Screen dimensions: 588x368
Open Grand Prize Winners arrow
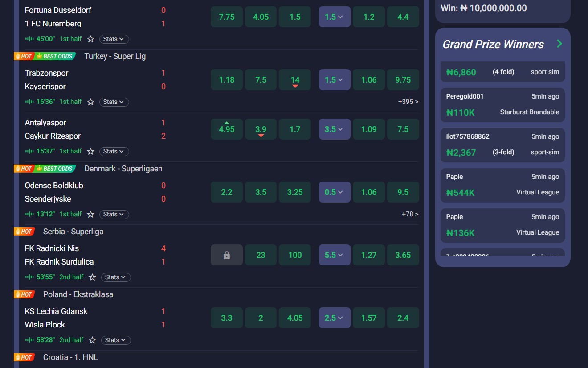tap(559, 44)
